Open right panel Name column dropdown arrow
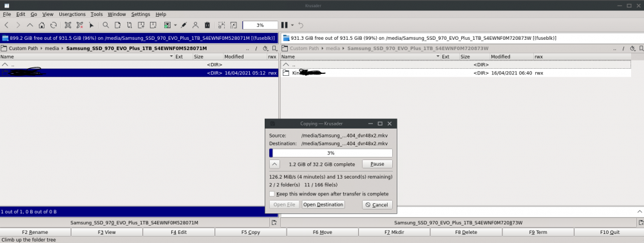 click(x=438, y=57)
